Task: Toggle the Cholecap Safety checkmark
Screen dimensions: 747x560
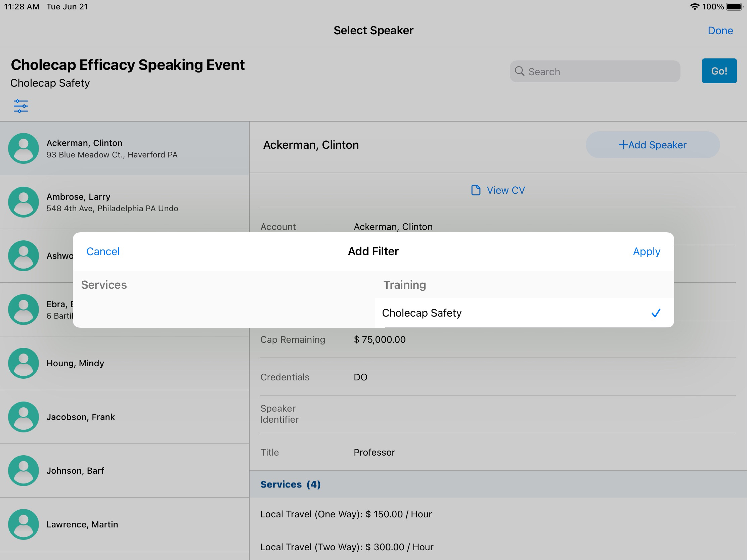Action: 656,313
